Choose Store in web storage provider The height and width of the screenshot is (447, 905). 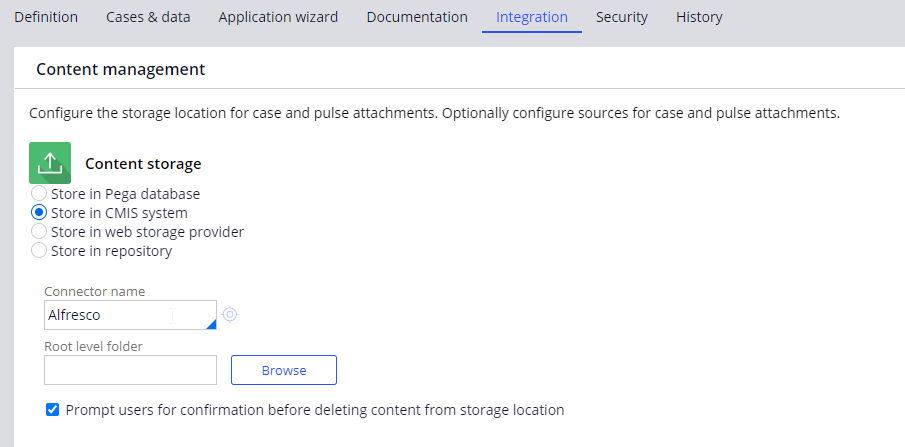click(39, 232)
